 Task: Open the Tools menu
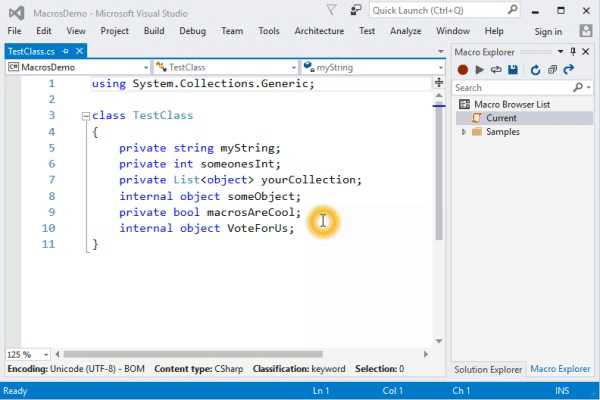click(x=269, y=31)
